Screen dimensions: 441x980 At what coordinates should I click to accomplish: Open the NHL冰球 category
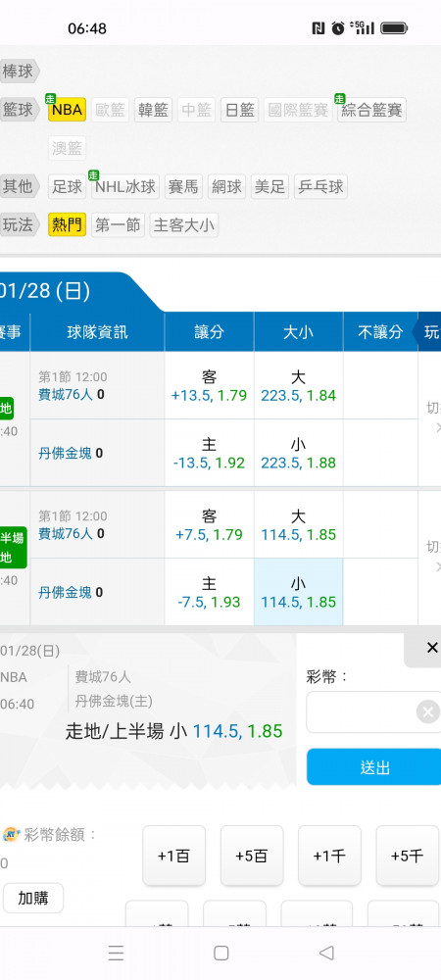click(x=125, y=186)
